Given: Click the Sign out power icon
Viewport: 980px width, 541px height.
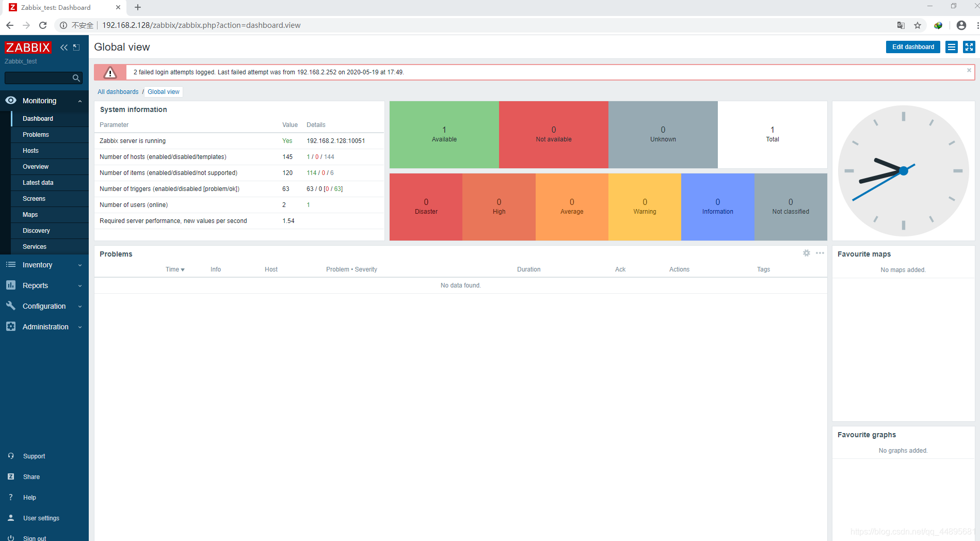Looking at the screenshot, I should pos(11,538).
